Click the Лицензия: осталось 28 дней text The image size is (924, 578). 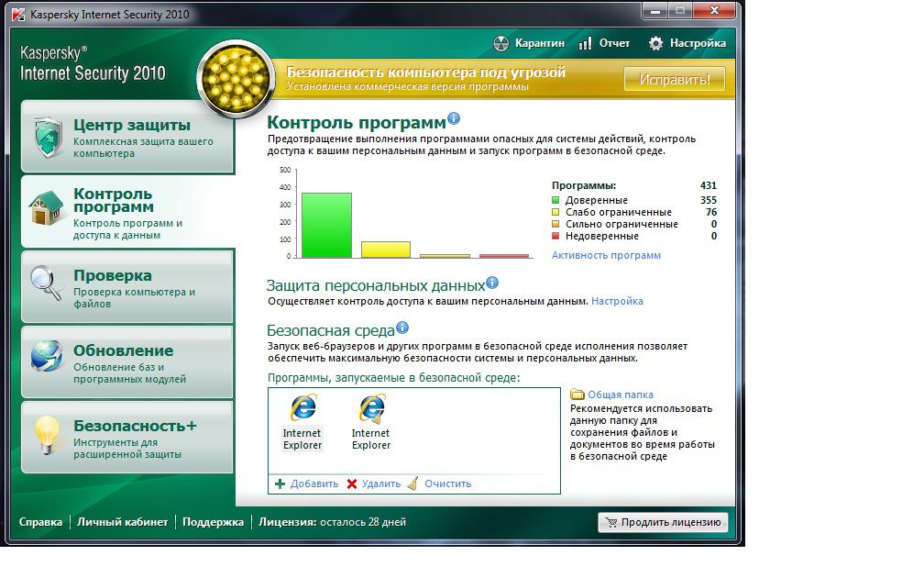pos(332,522)
